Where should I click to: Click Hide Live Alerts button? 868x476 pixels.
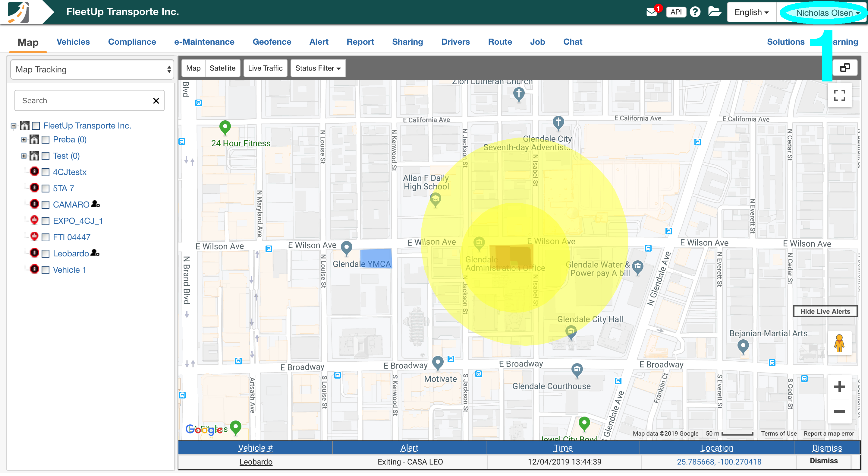click(x=825, y=312)
